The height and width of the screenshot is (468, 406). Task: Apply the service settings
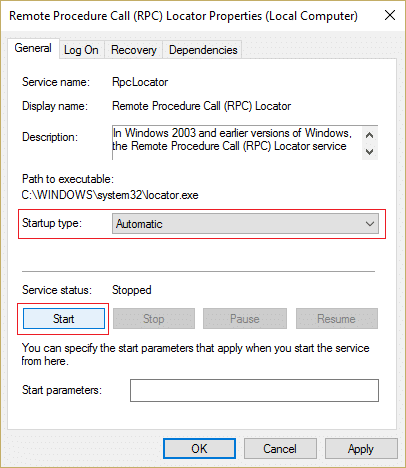361,449
